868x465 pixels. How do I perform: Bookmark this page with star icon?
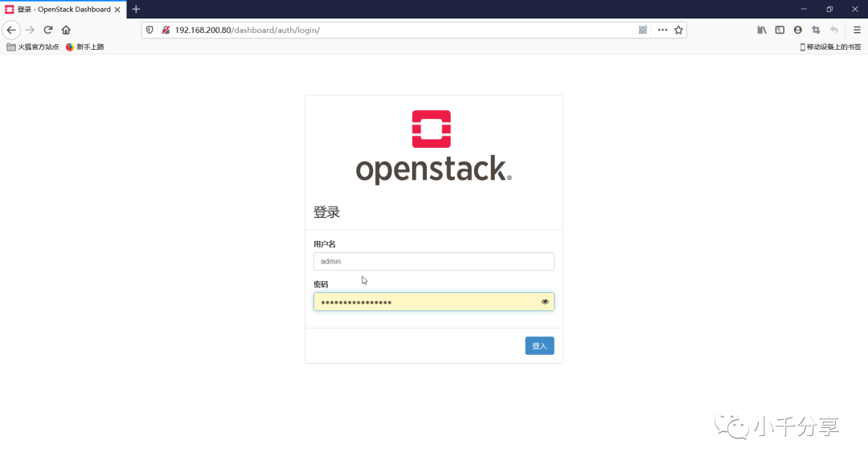click(x=678, y=30)
